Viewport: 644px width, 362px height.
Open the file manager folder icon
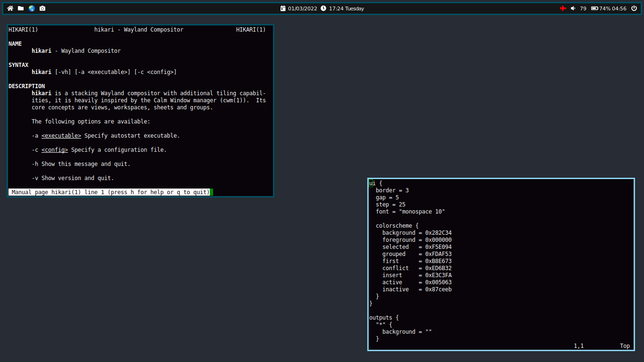[21, 8]
